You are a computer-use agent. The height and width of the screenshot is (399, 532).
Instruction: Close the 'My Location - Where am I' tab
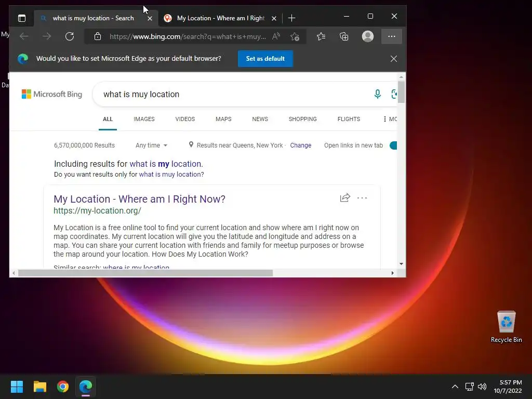coord(274,18)
